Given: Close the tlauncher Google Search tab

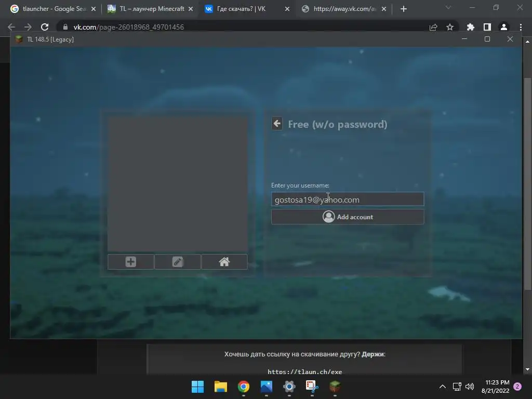Looking at the screenshot, I should click(x=94, y=9).
